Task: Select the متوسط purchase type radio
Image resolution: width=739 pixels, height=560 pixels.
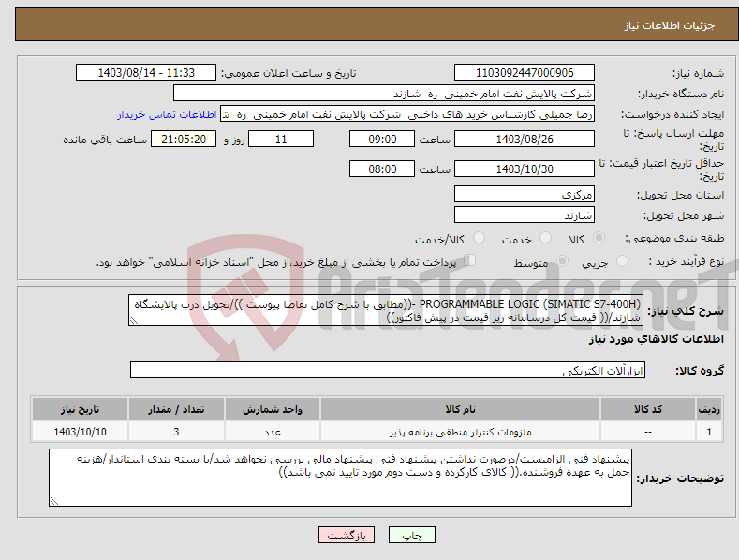Action: click(562, 261)
